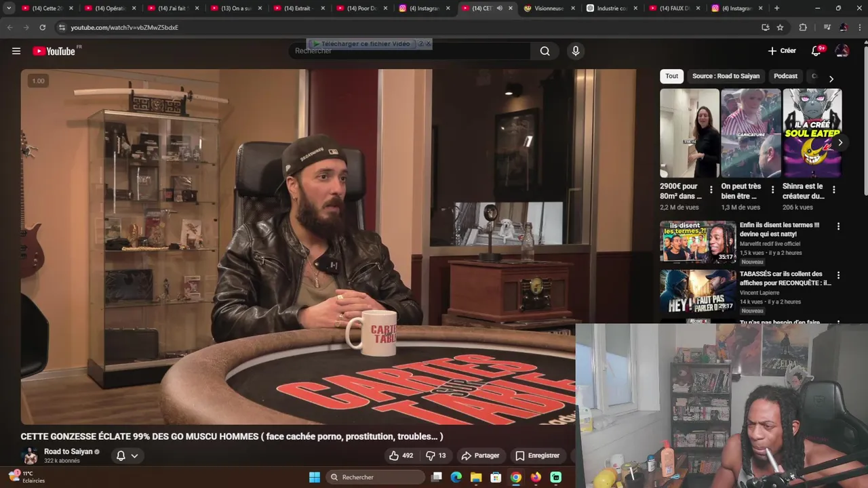Viewport: 868px width, 488px height.
Task: Dislike the video showing 13
Action: tap(436, 455)
